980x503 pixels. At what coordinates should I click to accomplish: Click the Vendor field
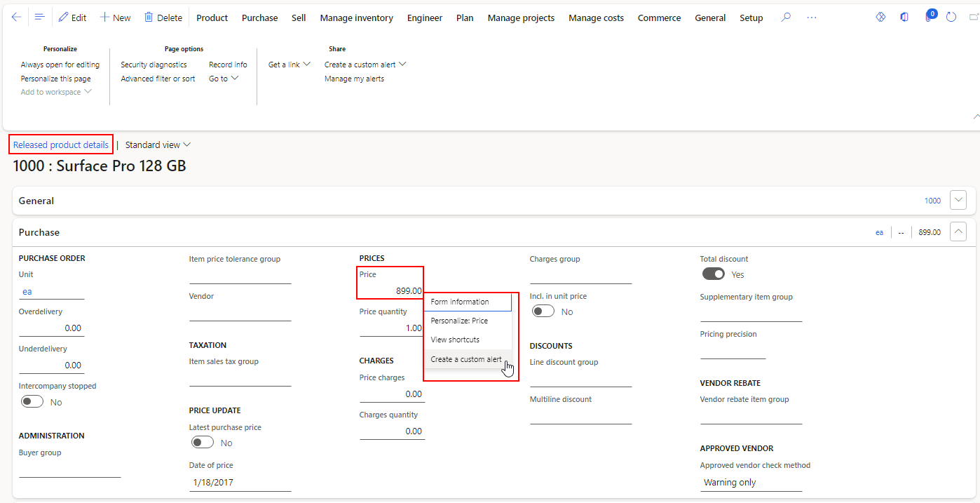click(240, 312)
